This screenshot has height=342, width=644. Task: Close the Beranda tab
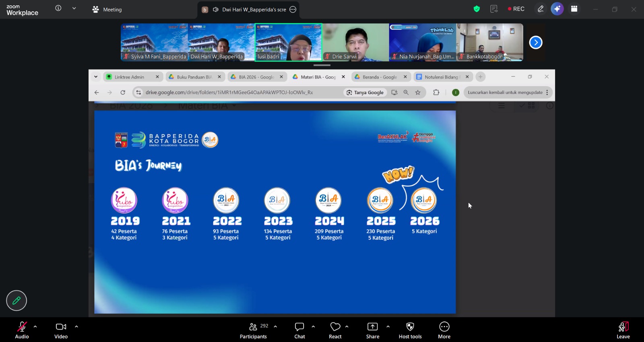pyautogui.click(x=405, y=77)
